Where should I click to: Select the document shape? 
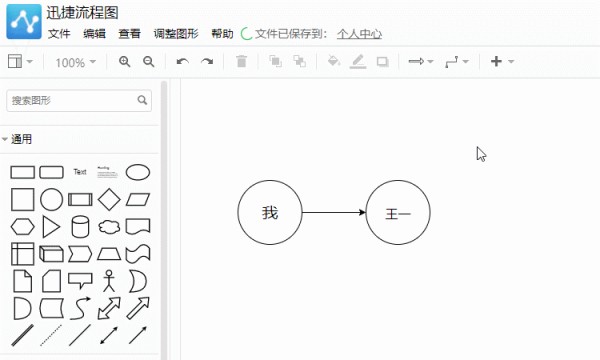138,226
